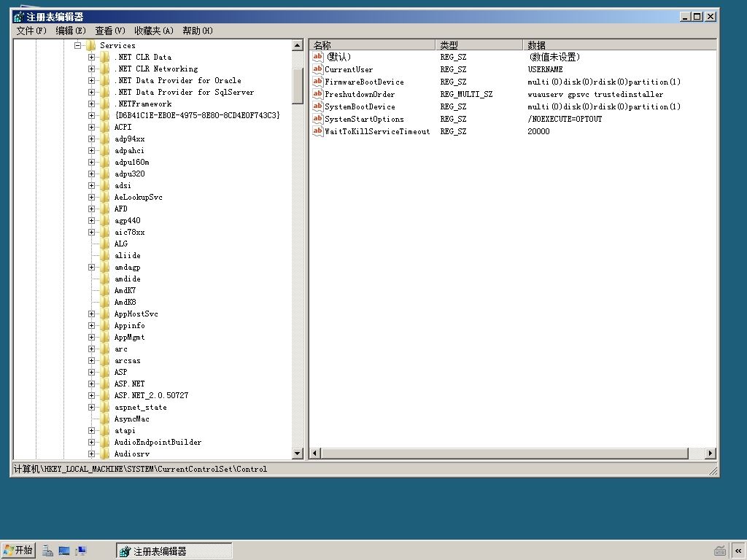Click the string icon for SystemStartOptions value
The height and width of the screenshot is (560, 747).
(x=318, y=119)
